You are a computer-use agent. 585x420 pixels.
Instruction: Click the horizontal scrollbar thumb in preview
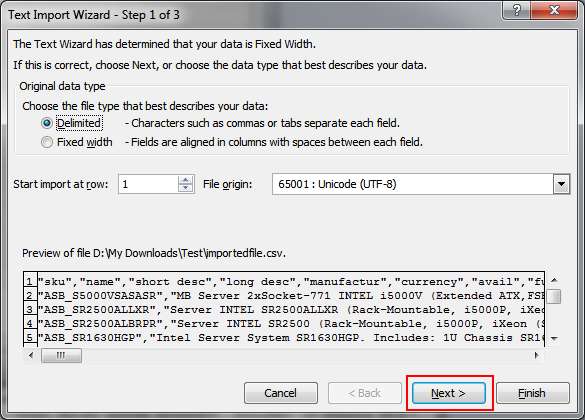(x=61, y=355)
